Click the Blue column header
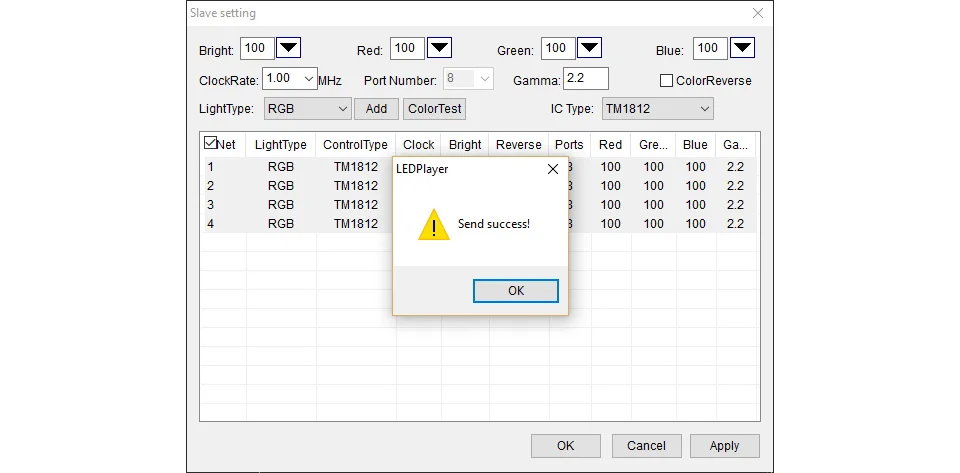The height and width of the screenshot is (473, 960). click(695, 145)
